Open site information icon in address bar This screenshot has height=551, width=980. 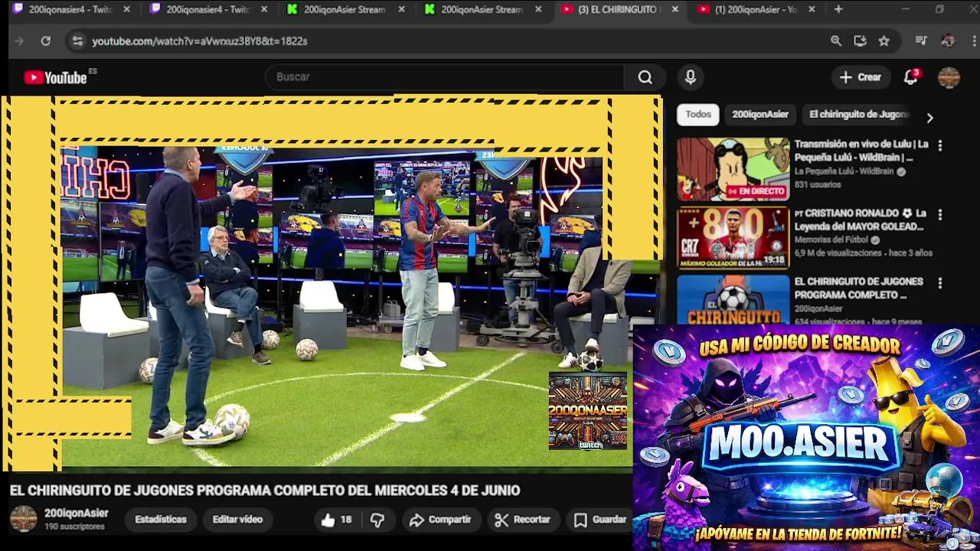pos(77,41)
